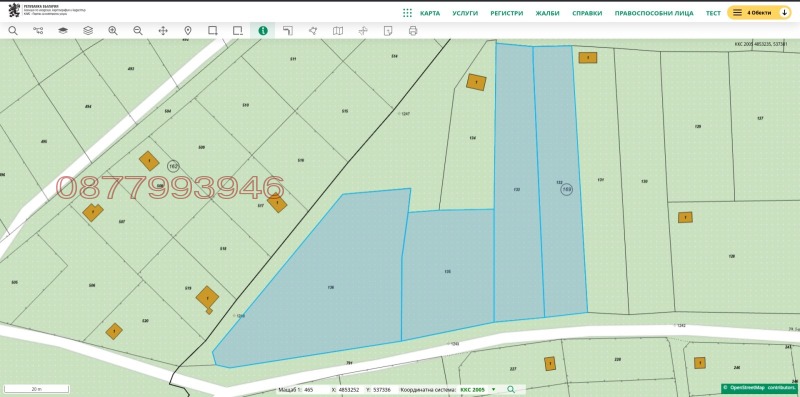Activate the pan map arrows tool
Viewport: 800px width, 397px height.
pyautogui.click(x=163, y=31)
